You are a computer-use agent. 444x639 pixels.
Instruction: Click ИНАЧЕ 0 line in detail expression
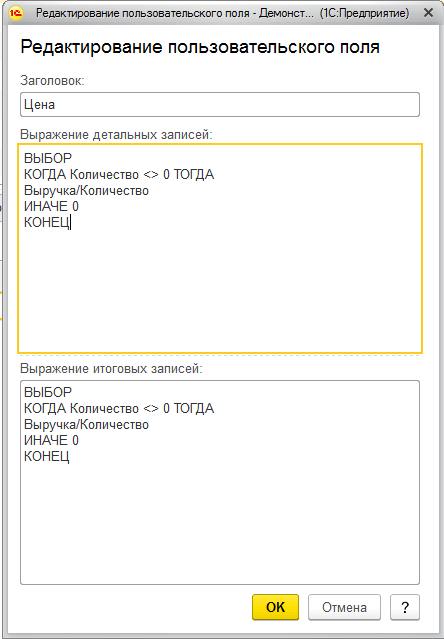pyautogui.click(x=51, y=206)
